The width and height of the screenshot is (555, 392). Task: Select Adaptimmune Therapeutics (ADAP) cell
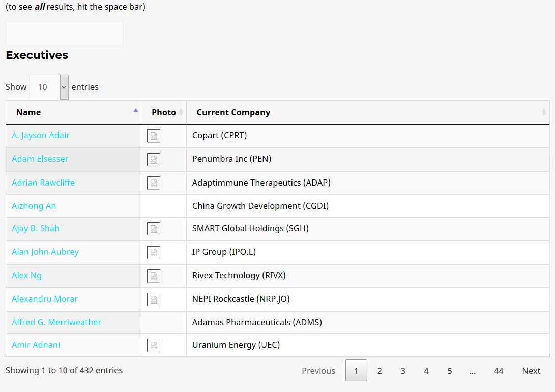(x=368, y=183)
